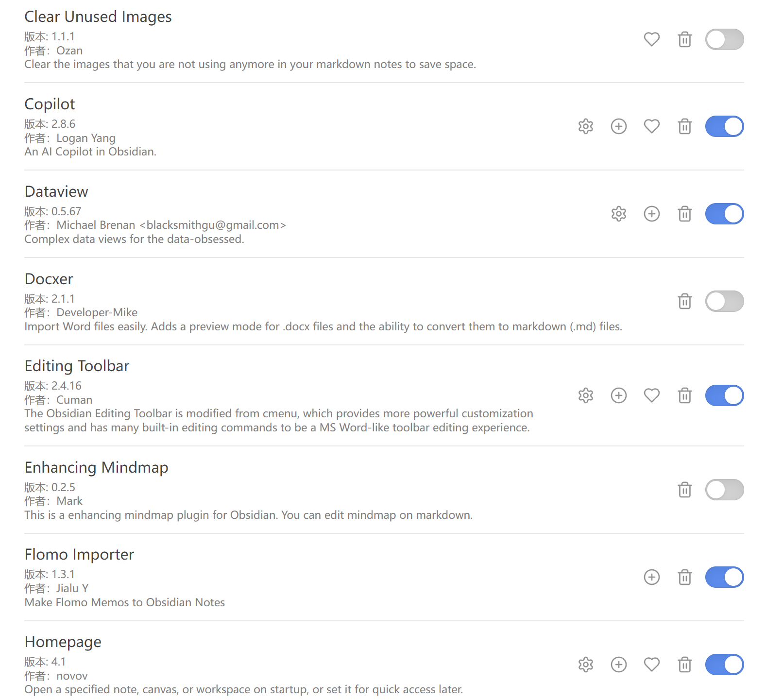766x700 pixels.
Task: Delete the Docxer plugin with trash icon
Action: (x=685, y=301)
